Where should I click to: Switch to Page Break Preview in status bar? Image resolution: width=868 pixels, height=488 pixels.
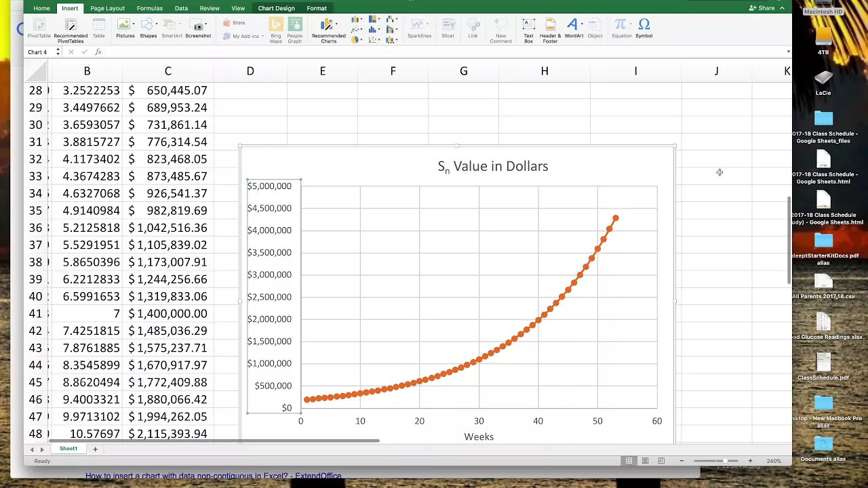(661, 461)
